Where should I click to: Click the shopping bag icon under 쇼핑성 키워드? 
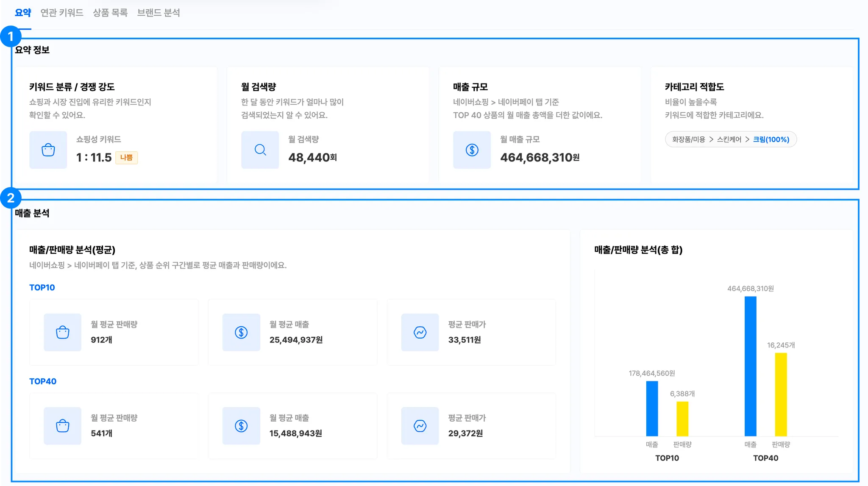pos(48,150)
